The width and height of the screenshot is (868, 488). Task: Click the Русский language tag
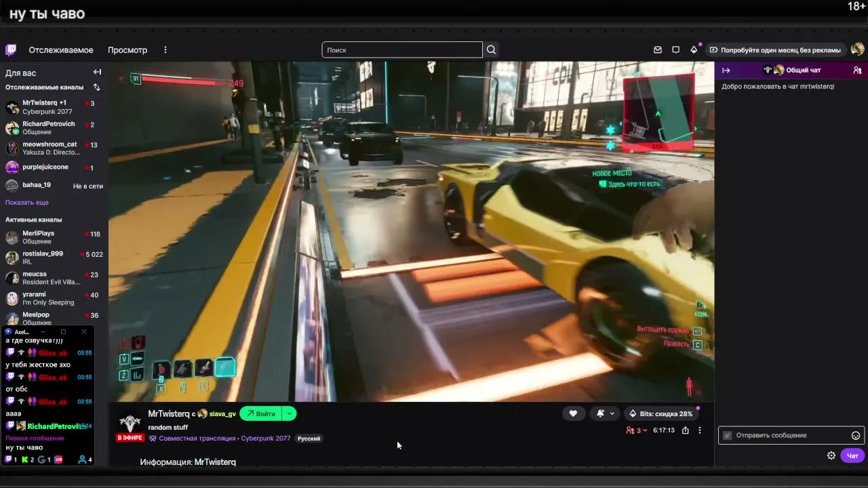point(309,439)
